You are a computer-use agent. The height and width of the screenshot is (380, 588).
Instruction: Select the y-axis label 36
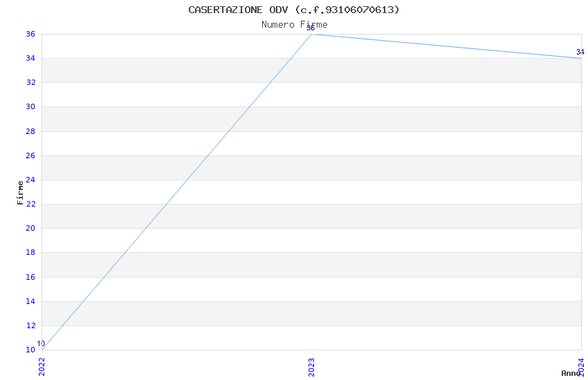pos(30,34)
